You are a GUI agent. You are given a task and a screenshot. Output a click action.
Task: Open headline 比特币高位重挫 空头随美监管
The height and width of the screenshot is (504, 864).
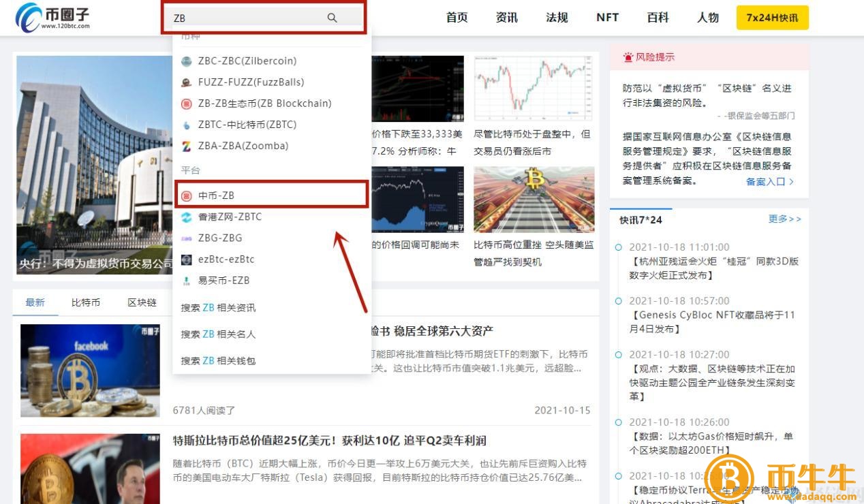534,253
